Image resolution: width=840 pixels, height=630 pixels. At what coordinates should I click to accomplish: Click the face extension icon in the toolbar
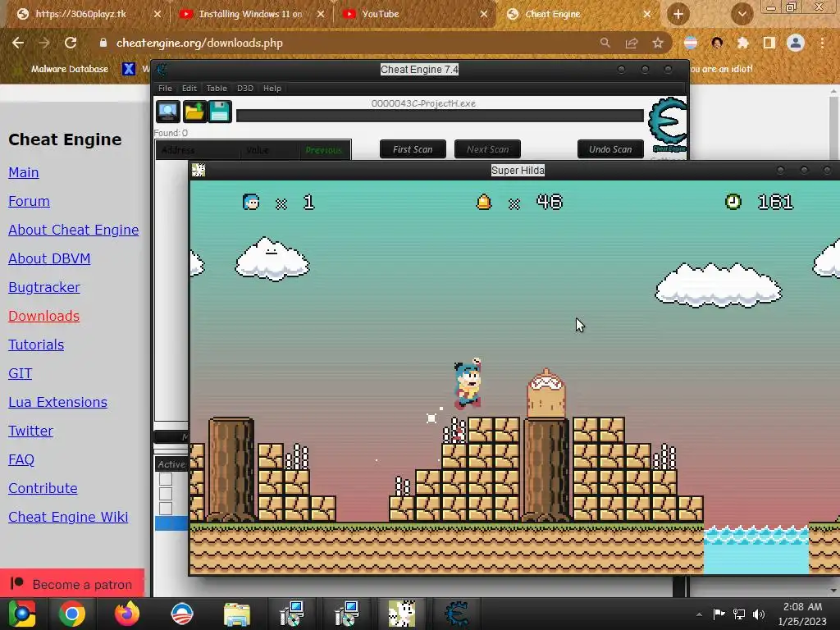coord(717,43)
